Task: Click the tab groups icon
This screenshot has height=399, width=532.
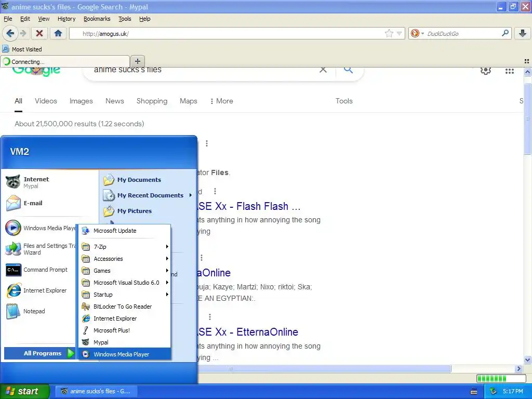Action: click(x=527, y=61)
